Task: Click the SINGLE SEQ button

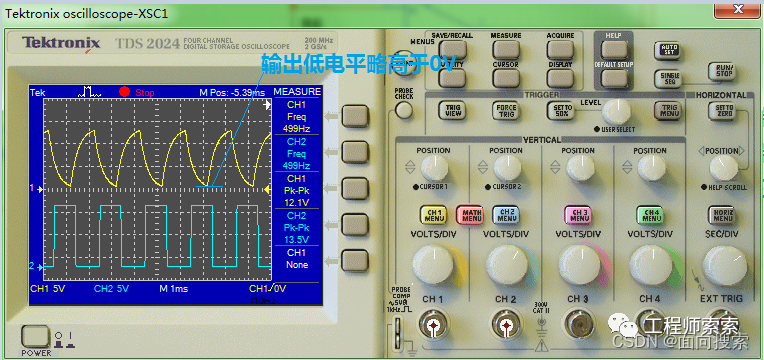Action: coord(667,78)
